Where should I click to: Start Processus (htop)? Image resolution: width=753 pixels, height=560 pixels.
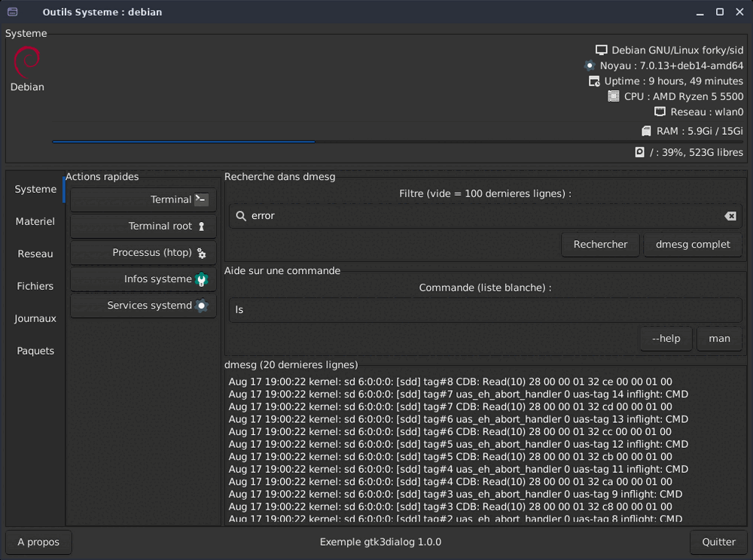(143, 253)
